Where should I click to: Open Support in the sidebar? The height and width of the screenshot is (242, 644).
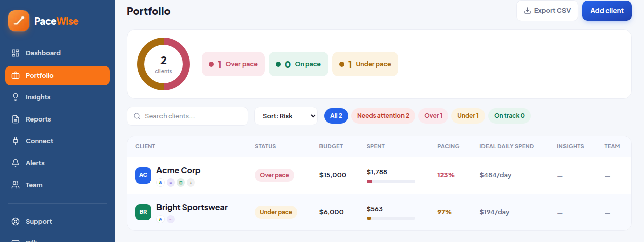tap(57, 221)
